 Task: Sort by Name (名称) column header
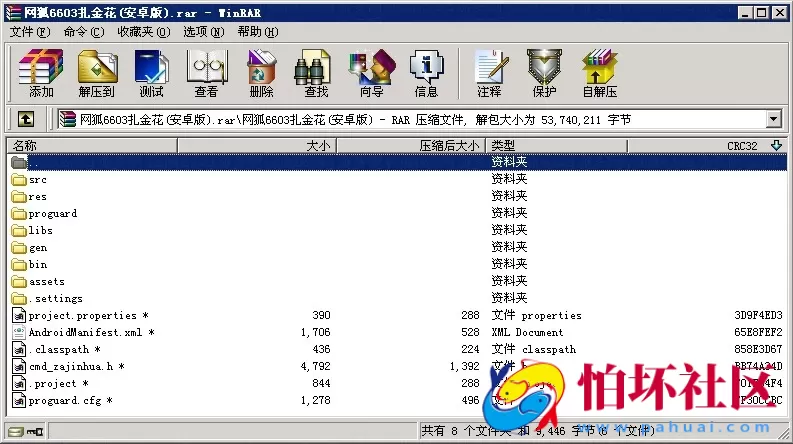(x=92, y=146)
